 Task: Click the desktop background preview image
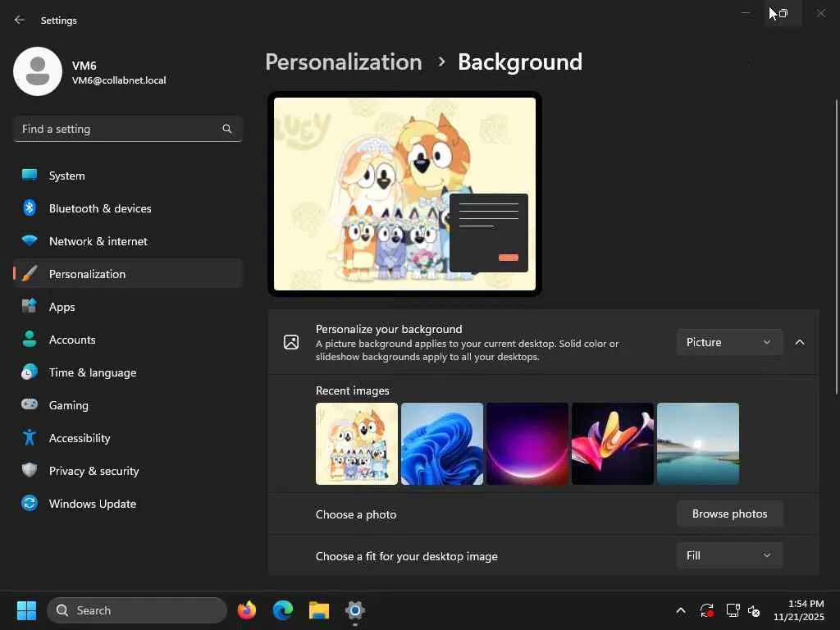(x=404, y=194)
